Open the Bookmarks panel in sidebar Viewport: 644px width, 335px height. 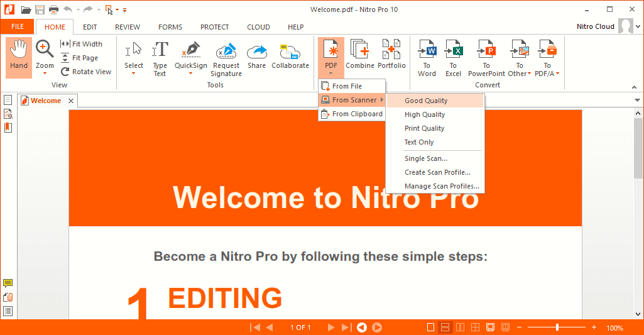click(x=8, y=128)
